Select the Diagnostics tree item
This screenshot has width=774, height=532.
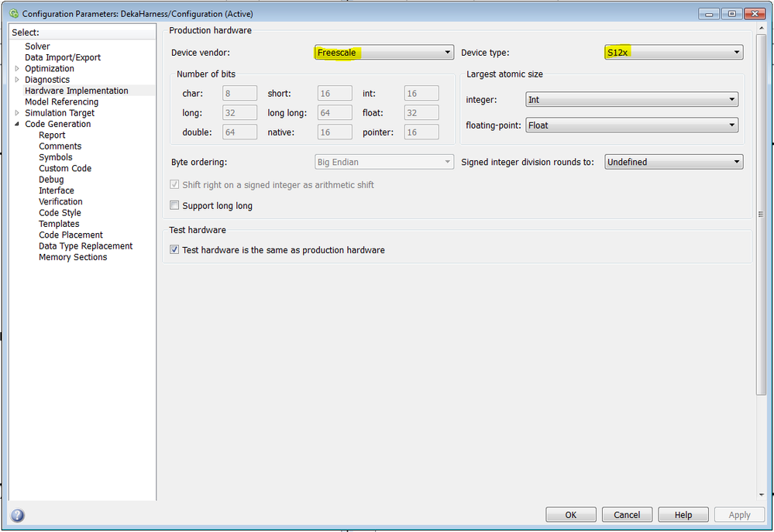[47, 80]
